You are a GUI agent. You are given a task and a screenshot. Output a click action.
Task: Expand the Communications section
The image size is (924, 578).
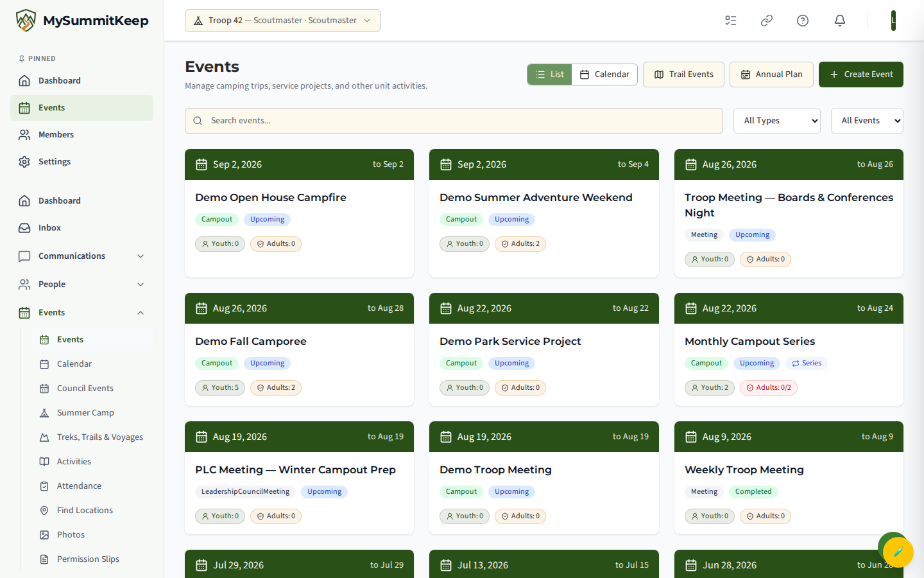[81, 256]
